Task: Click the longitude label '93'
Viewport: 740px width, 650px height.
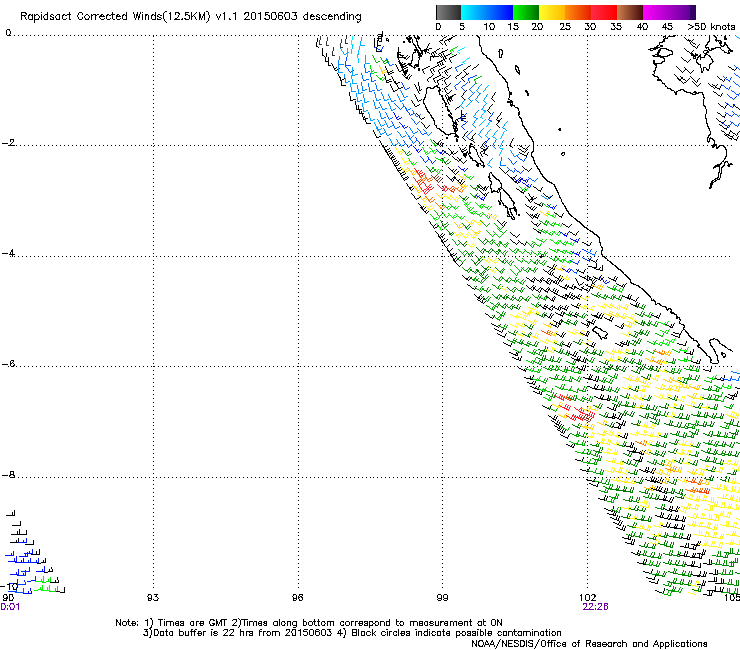Action: (x=153, y=598)
